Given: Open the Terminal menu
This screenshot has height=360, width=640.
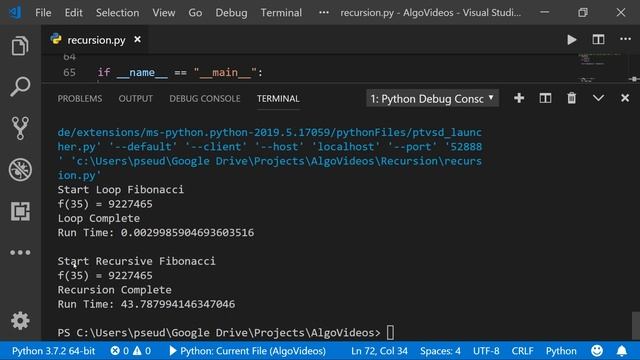Looking at the screenshot, I should coord(281,13).
